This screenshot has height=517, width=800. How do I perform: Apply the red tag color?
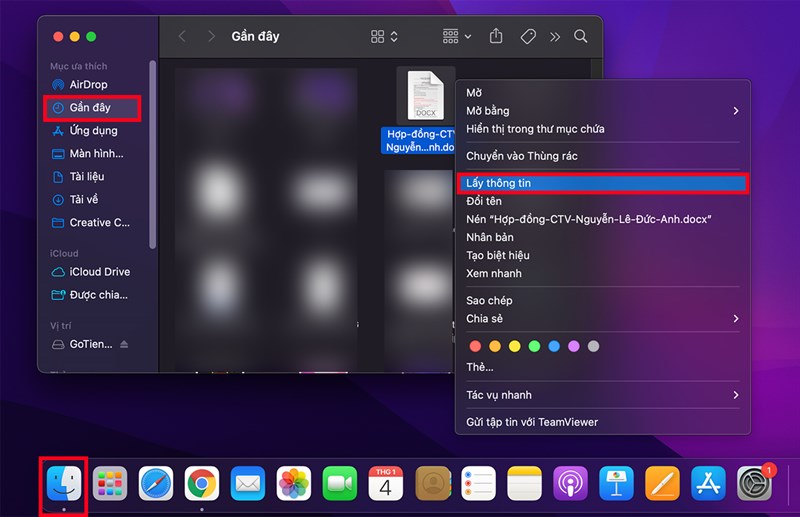pos(475,346)
